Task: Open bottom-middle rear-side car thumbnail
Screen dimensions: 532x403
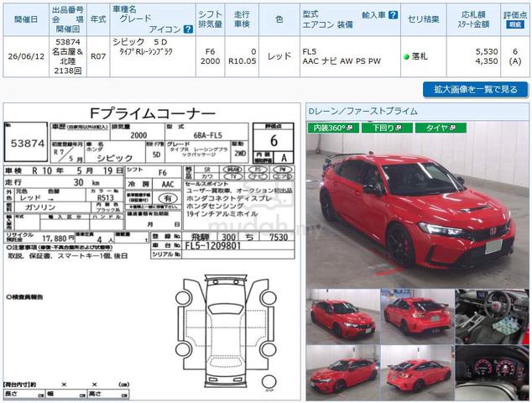Action: click(417, 373)
